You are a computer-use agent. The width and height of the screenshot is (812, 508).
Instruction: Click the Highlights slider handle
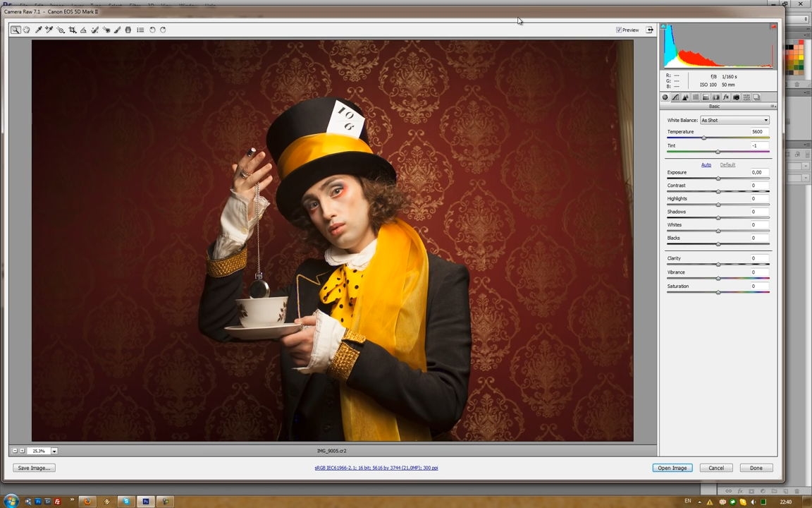point(718,205)
